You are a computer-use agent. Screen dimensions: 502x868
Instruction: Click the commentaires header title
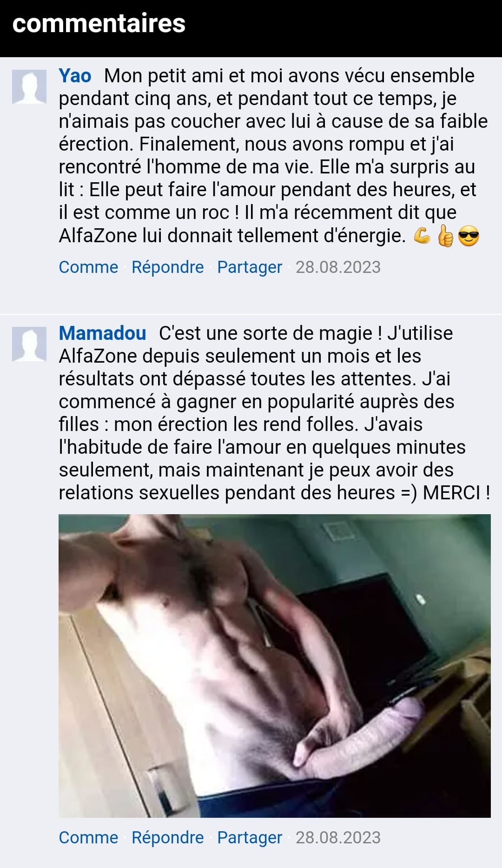pos(99,23)
